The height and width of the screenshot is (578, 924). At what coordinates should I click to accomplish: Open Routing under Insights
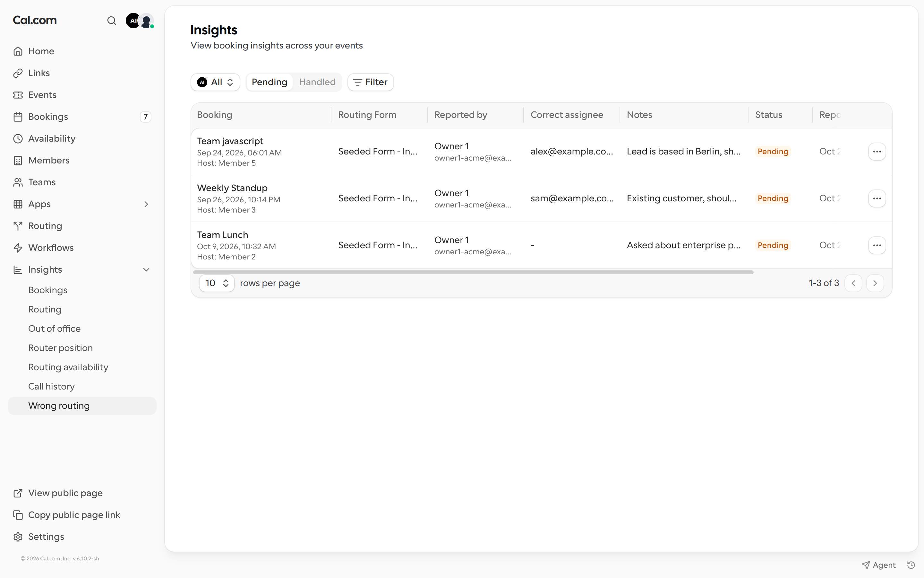click(82, 309)
